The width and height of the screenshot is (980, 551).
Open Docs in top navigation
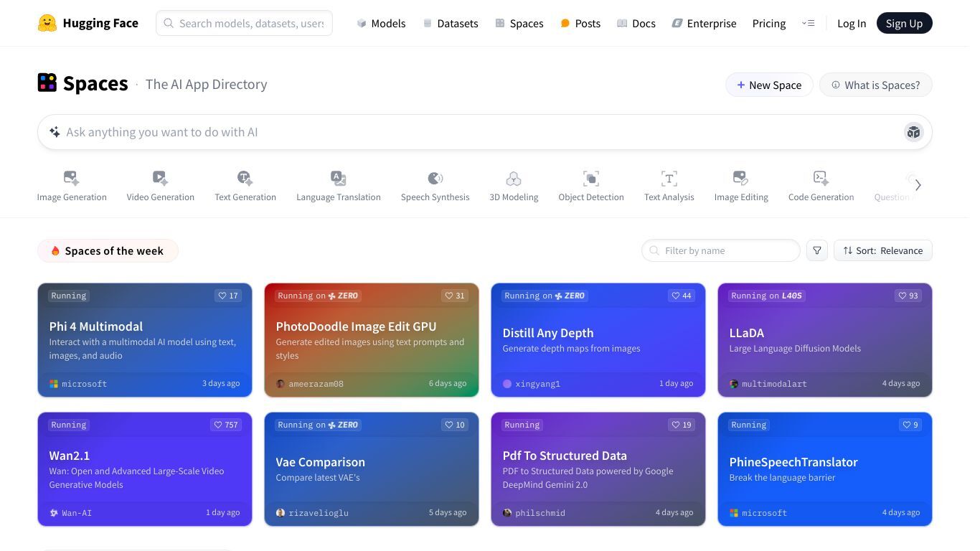[x=636, y=23]
